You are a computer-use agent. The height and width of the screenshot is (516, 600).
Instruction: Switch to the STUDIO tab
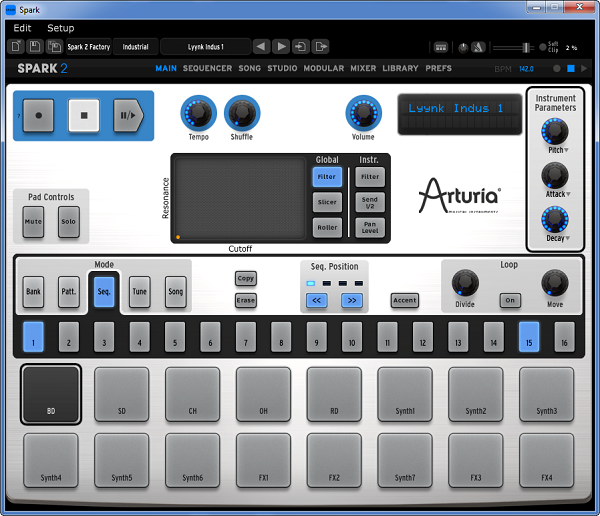tap(282, 69)
